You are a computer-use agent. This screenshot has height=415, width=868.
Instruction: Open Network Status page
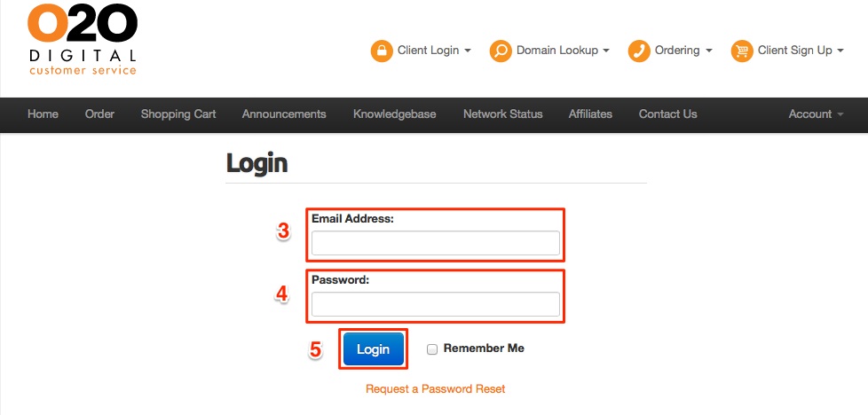(502, 114)
